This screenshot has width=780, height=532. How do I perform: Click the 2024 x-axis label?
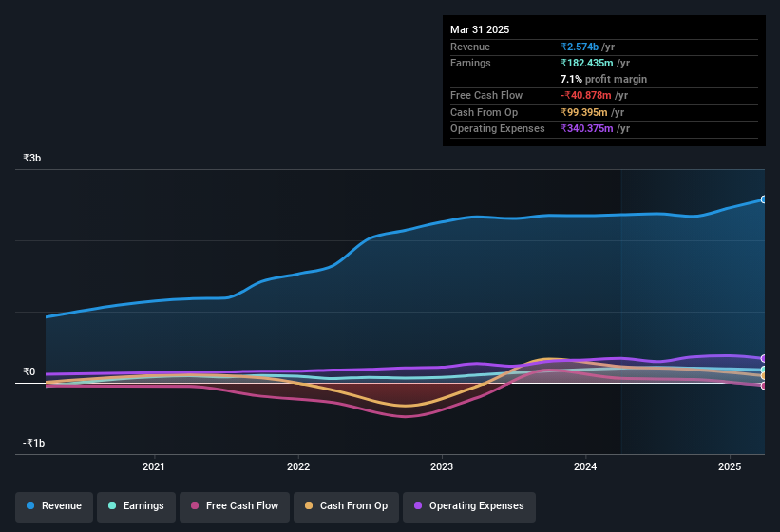(x=585, y=466)
